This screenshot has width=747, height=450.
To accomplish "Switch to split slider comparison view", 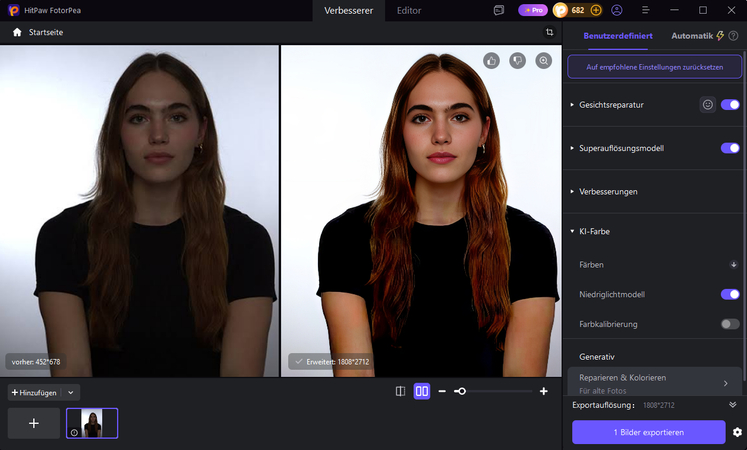I will pyautogui.click(x=400, y=391).
